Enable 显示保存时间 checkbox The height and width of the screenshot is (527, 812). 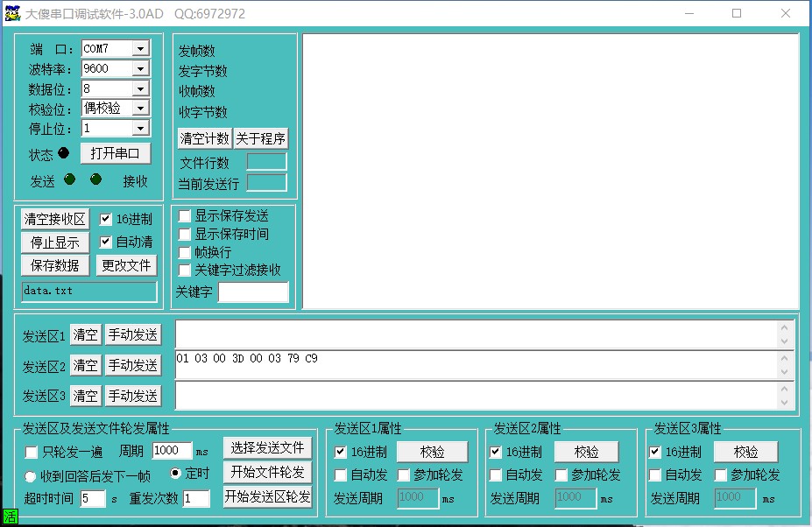tap(184, 234)
